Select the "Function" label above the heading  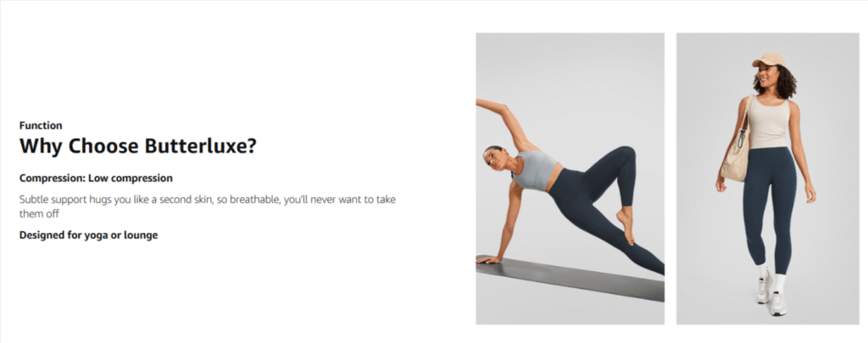coord(41,125)
